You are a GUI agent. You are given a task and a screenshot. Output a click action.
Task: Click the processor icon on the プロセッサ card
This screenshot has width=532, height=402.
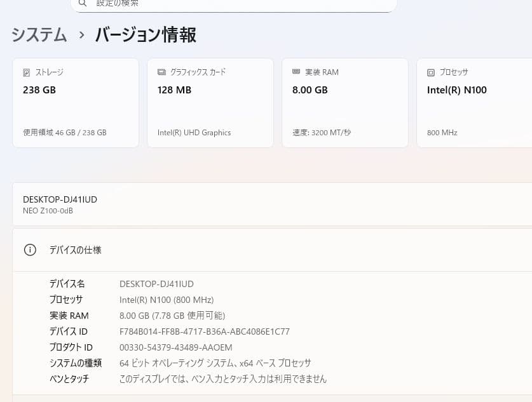[x=430, y=72]
